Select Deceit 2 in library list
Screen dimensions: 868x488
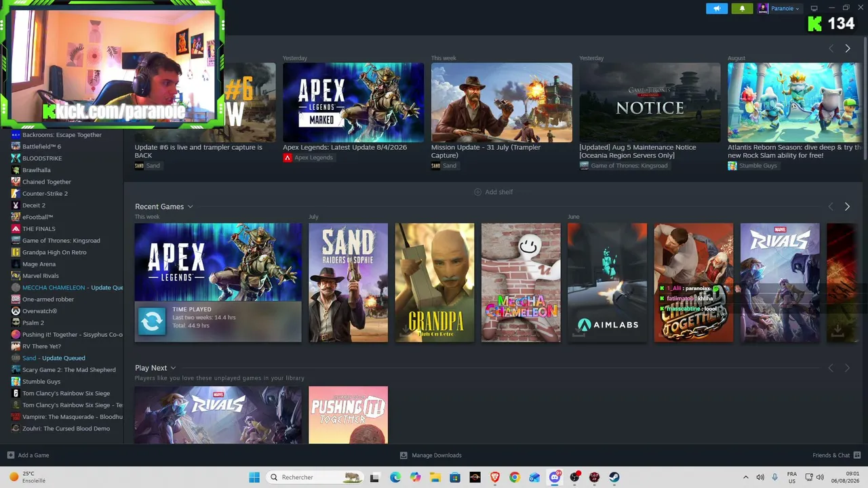coord(34,205)
